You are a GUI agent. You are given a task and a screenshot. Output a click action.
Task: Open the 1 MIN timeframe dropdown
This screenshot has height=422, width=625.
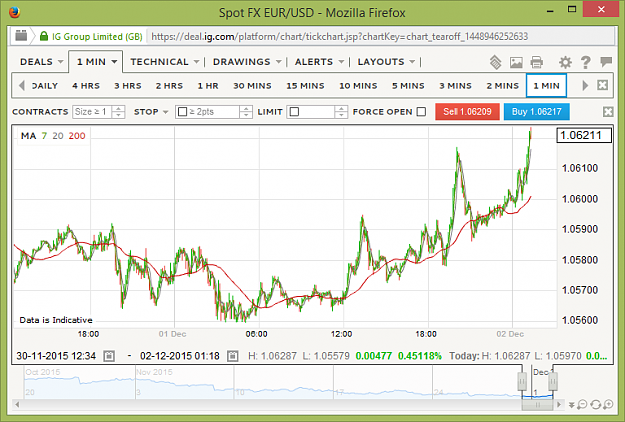point(96,62)
